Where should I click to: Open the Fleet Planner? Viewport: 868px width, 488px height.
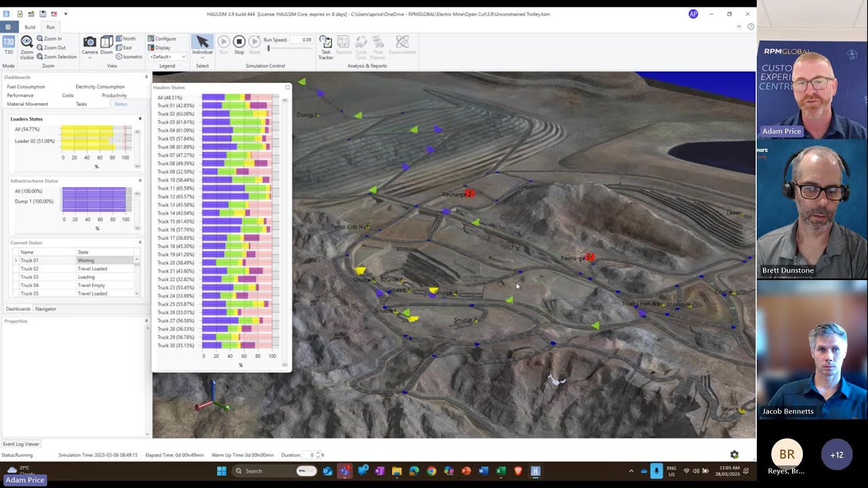click(378, 47)
